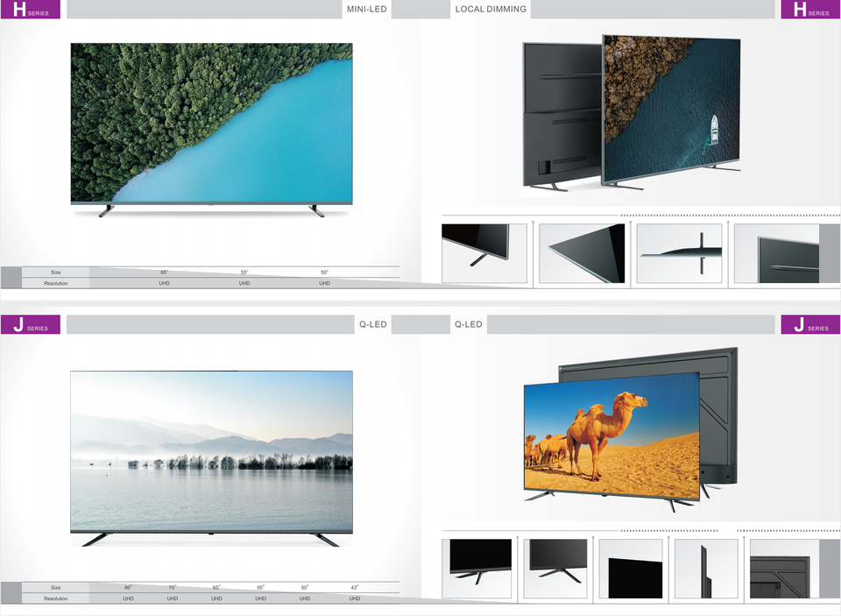Click UHD under 43" in J Series table
The height and width of the screenshot is (616, 841).
(355, 598)
